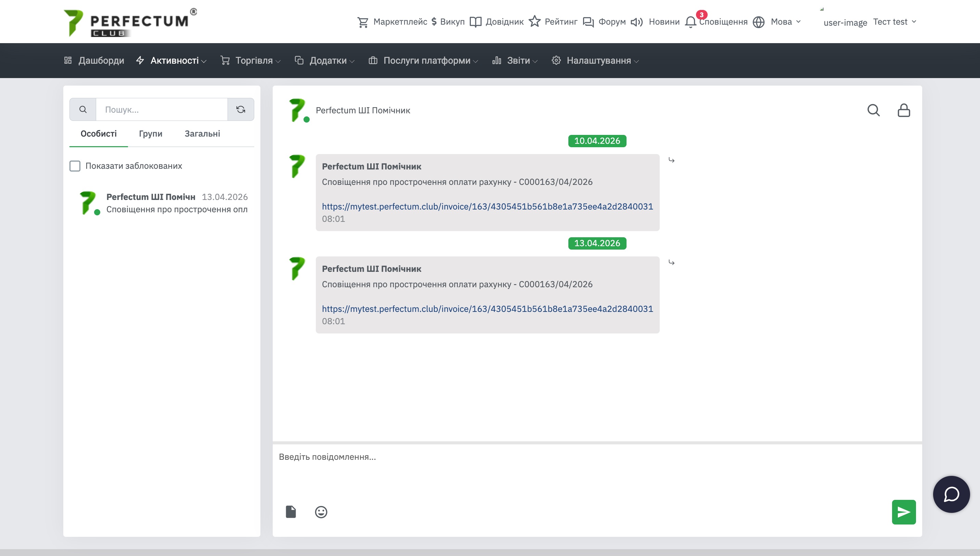Click the green send message button

point(903,512)
